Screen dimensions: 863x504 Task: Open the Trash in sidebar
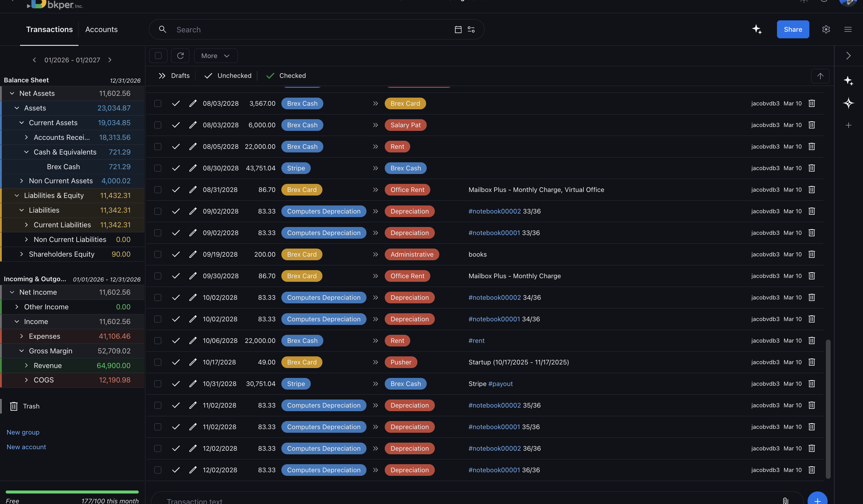[x=31, y=406]
